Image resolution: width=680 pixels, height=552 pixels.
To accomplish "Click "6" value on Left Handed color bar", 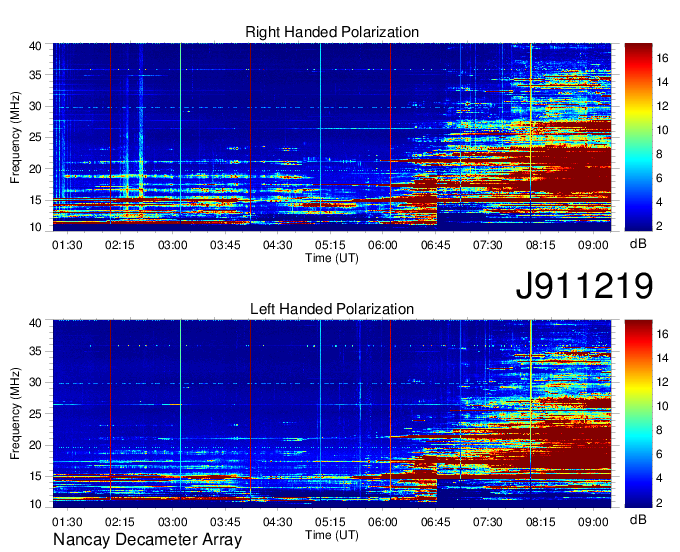I will pyautogui.click(x=659, y=454).
